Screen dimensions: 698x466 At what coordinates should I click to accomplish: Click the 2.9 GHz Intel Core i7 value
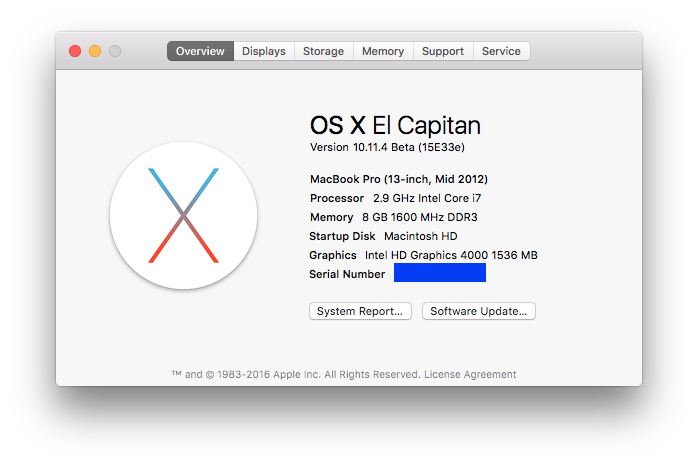[427, 198]
